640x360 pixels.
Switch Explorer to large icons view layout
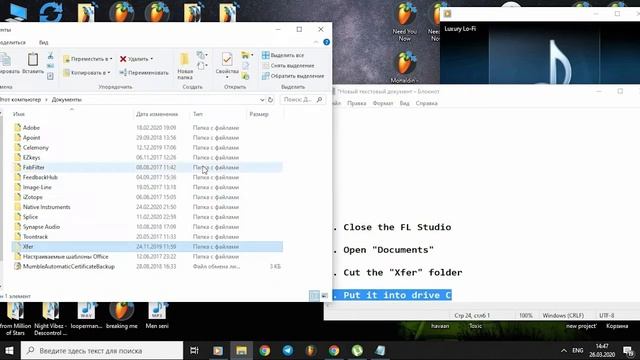[x=324, y=296]
